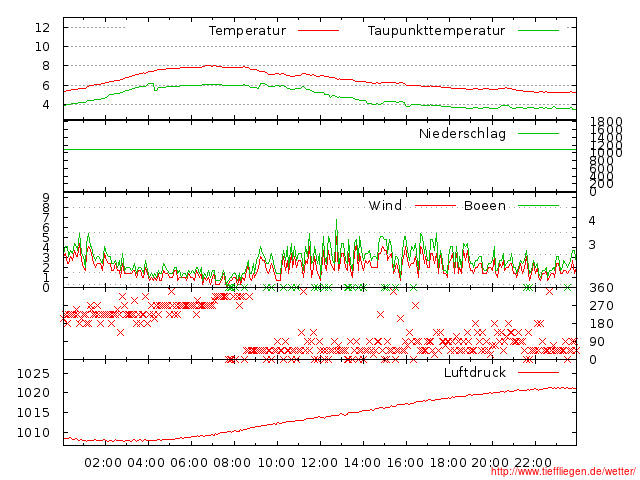Click the 18:00 time axis label
This screenshot has height=480, width=640.
coord(448,463)
